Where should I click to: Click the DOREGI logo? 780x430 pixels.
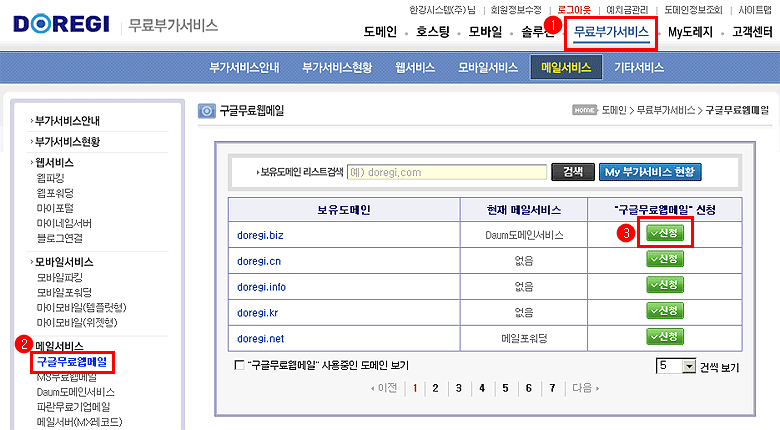[x=61, y=24]
